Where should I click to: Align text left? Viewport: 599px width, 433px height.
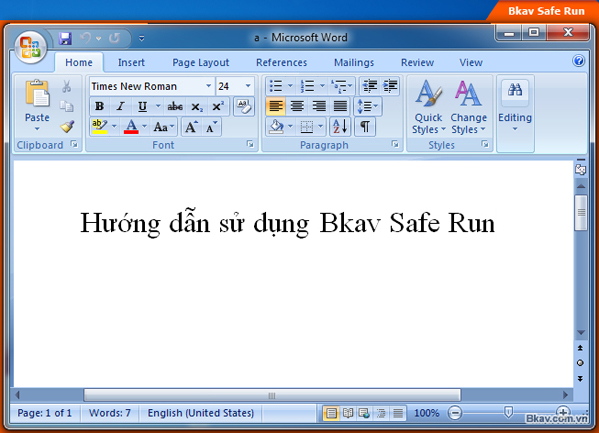pos(276,106)
